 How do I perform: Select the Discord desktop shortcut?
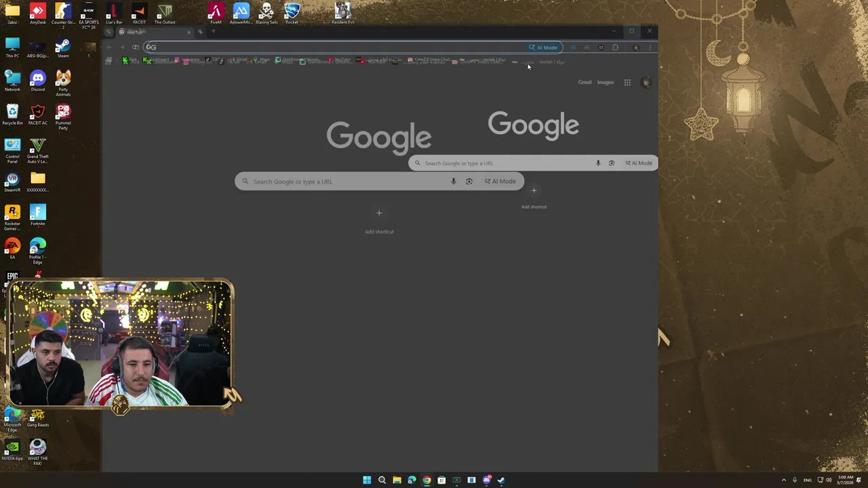pyautogui.click(x=38, y=81)
